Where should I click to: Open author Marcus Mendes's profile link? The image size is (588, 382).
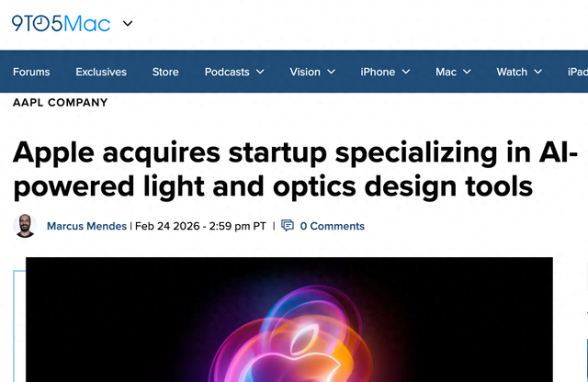(87, 226)
